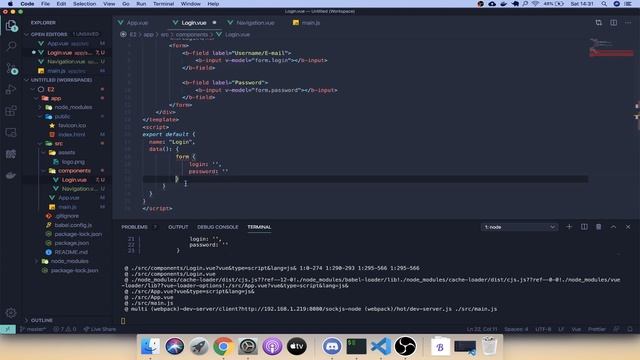Maximize the terminal panel size

[x=613, y=227]
